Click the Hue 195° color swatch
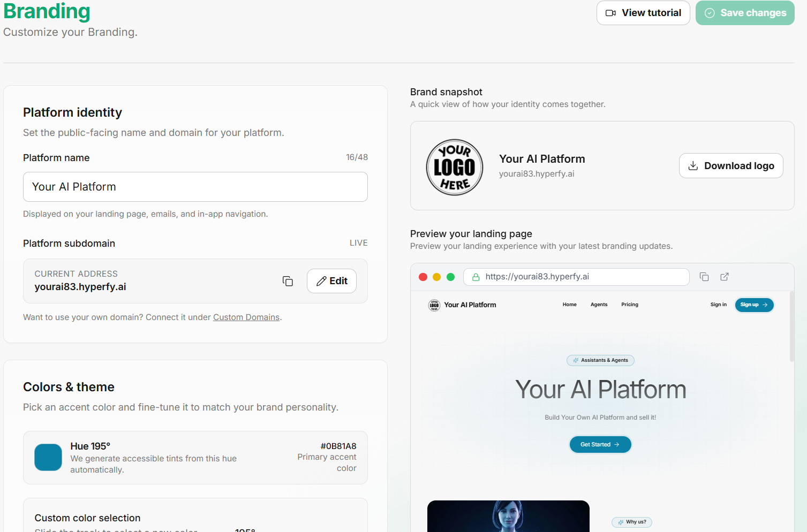The height and width of the screenshot is (532, 807). pos(48,458)
